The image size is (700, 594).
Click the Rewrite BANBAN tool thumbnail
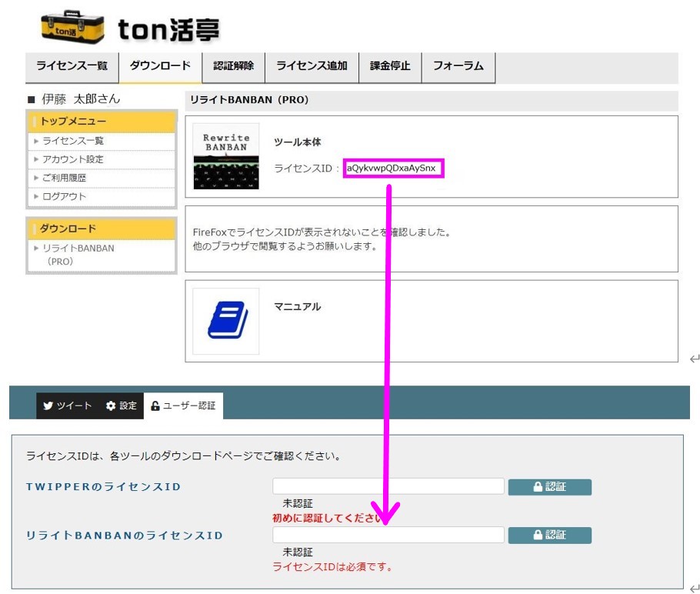[225, 156]
